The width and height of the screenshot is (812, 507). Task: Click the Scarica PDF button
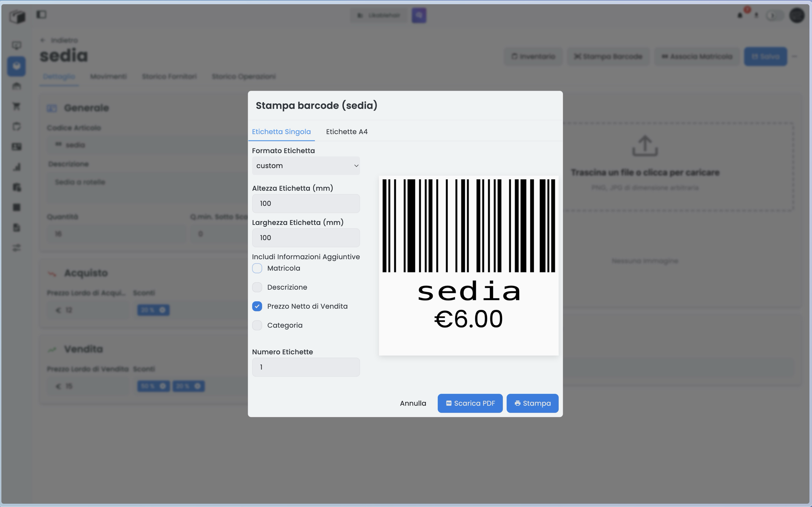[x=470, y=403]
